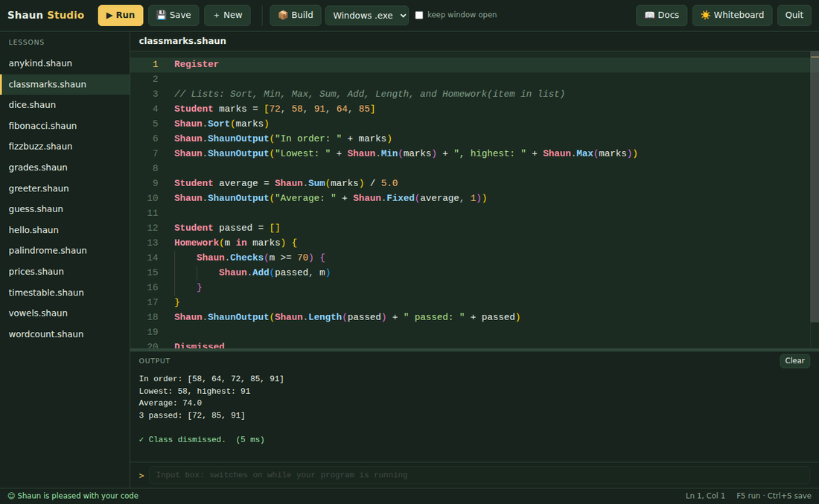The image size is (819, 504).
Task: Open fizzbuzz.shaun lesson
Action: (x=65, y=146)
